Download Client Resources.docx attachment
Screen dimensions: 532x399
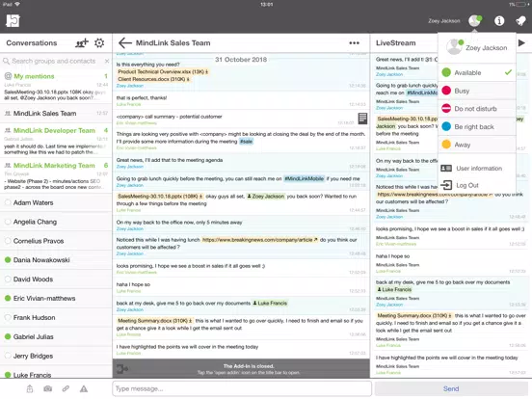[x=154, y=79]
